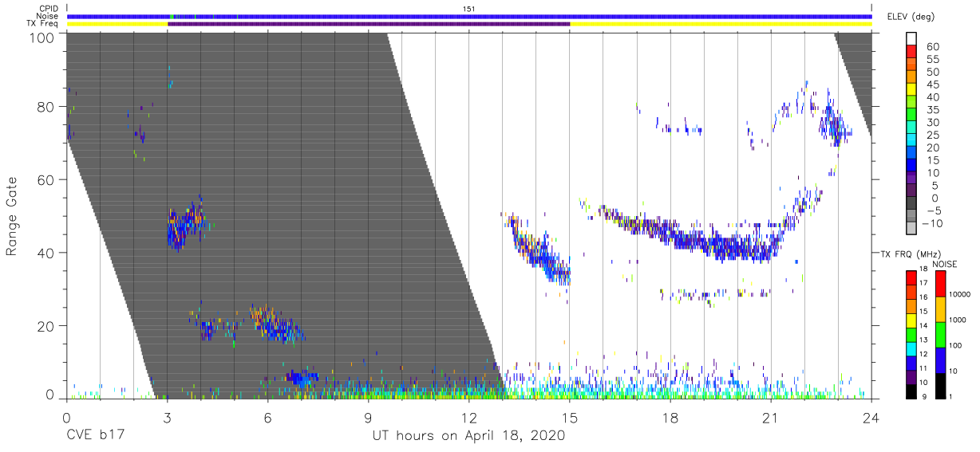Click the 'Range Gate' y-axis title

(12, 216)
